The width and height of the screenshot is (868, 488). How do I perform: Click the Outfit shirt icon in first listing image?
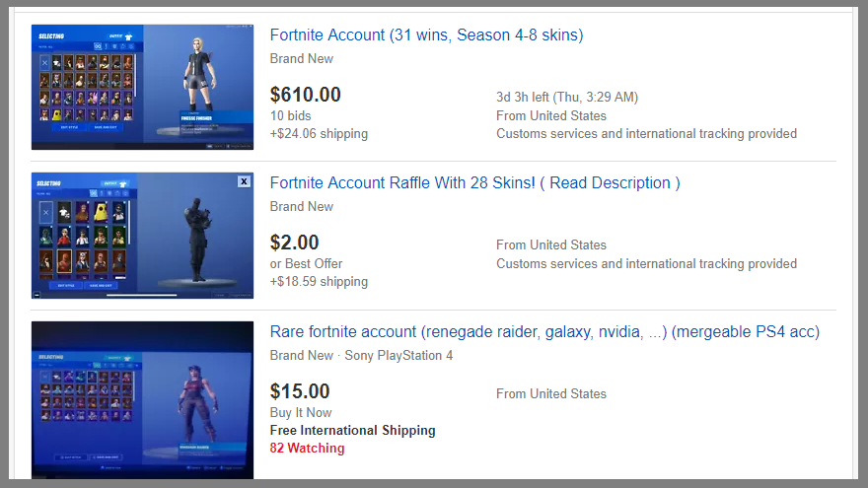(127, 35)
